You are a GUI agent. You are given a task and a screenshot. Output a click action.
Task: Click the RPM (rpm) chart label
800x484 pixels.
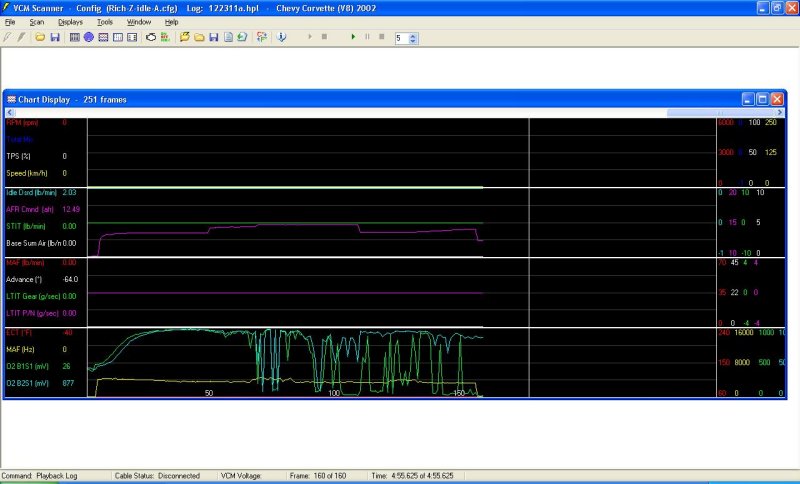22,123
